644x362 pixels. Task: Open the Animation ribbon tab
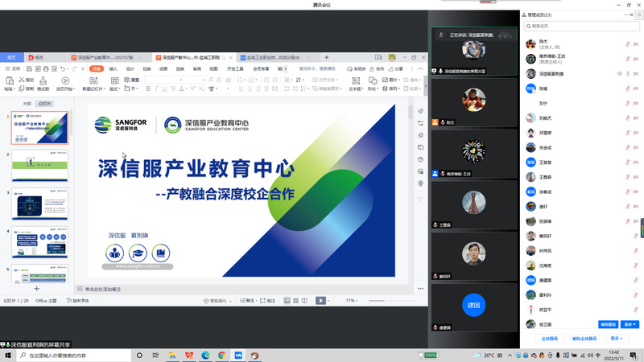pyautogui.click(x=163, y=68)
